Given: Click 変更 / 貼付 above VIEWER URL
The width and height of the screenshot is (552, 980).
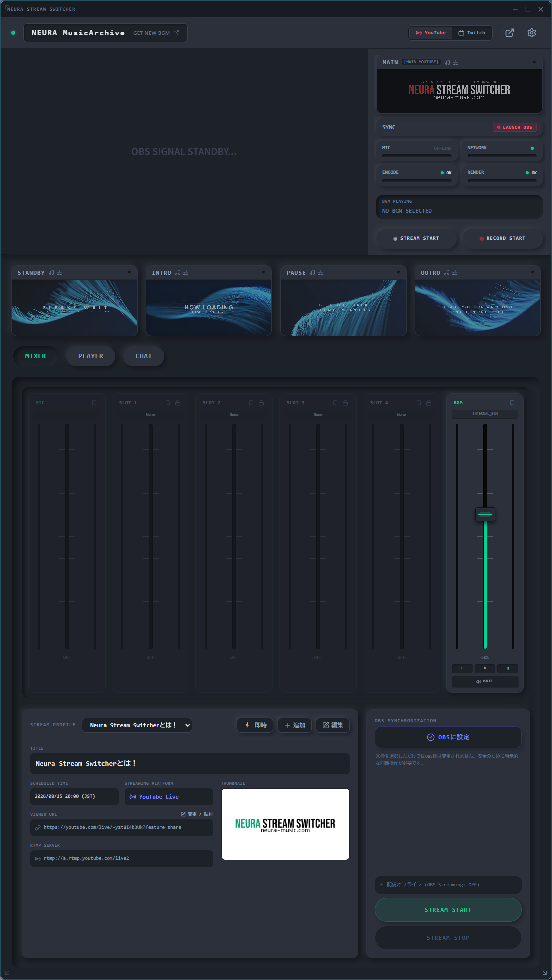Looking at the screenshot, I should tap(197, 814).
